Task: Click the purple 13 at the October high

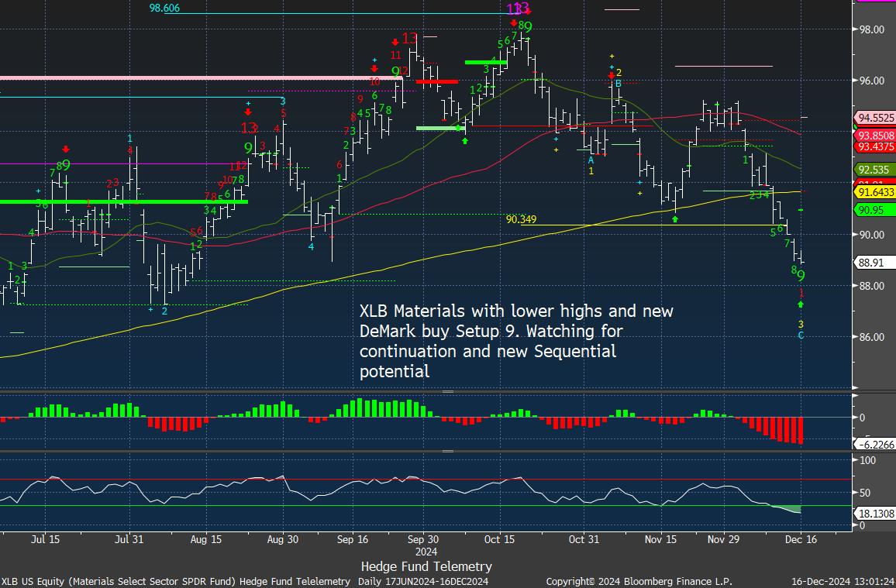Action: tap(514, 9)
